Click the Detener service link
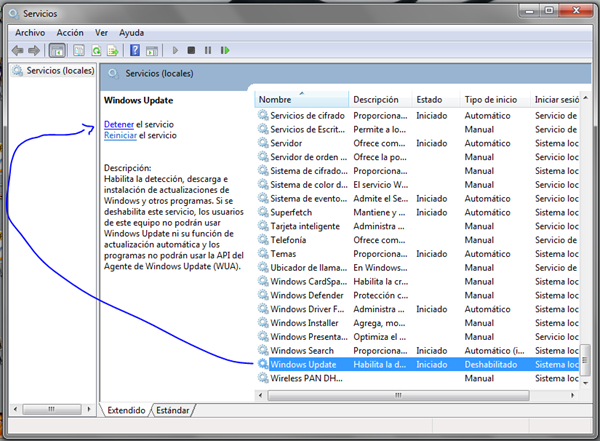This screenshot has width=600, height=441. point(119,124)
